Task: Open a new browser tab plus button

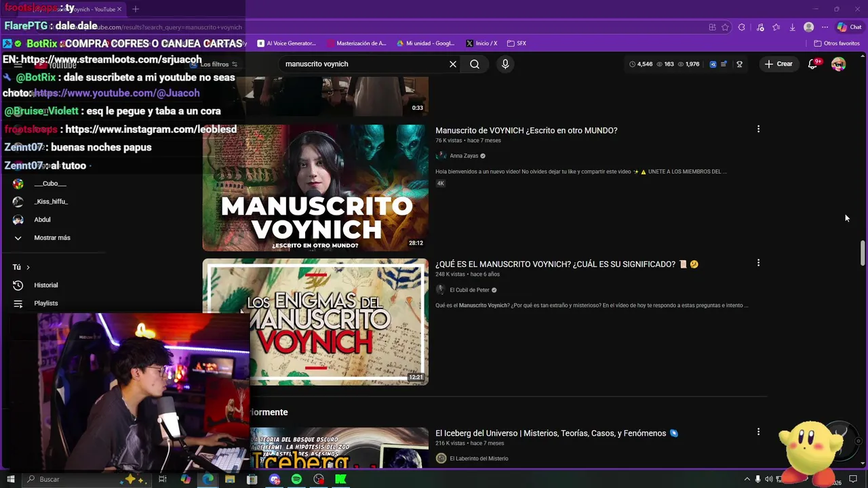Action: [x=136, y=9]
